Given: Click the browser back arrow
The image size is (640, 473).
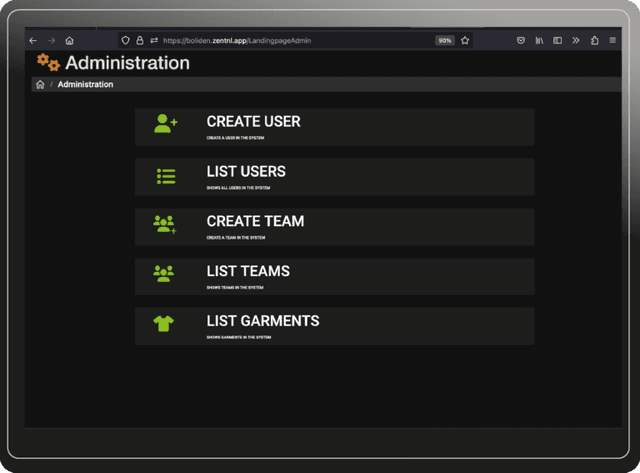Looking at the screenshot, I should (33, 41).
